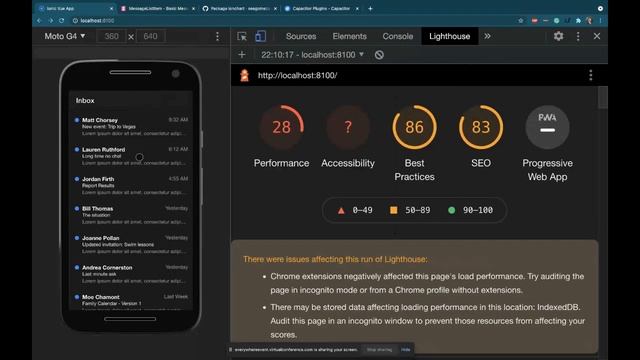
Task: Close the Capacitor Plugins browser tab
Action: pos(357,8)
